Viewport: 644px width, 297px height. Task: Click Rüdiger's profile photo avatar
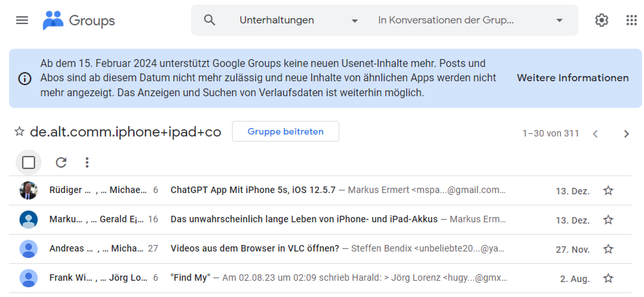29,190
